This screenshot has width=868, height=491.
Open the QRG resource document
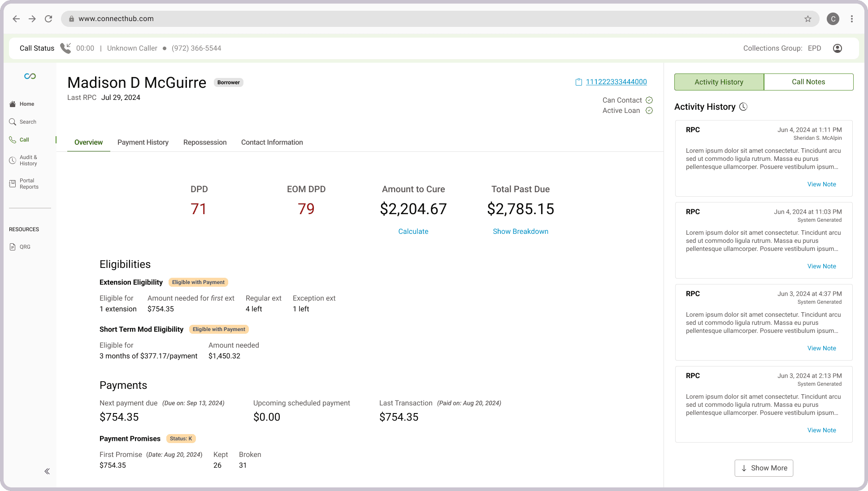(x=25, y=247)
